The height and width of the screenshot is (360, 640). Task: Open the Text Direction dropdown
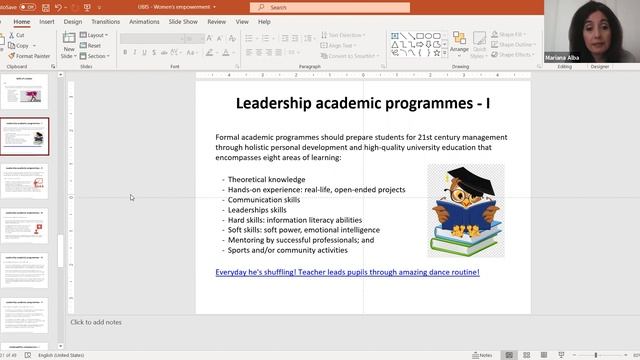(x=343, y=35)
